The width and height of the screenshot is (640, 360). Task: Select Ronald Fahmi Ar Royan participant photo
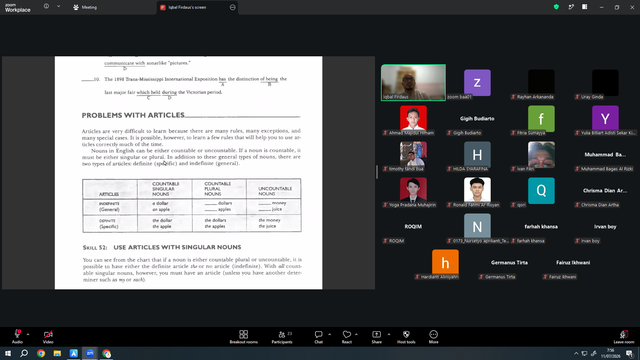477,190
